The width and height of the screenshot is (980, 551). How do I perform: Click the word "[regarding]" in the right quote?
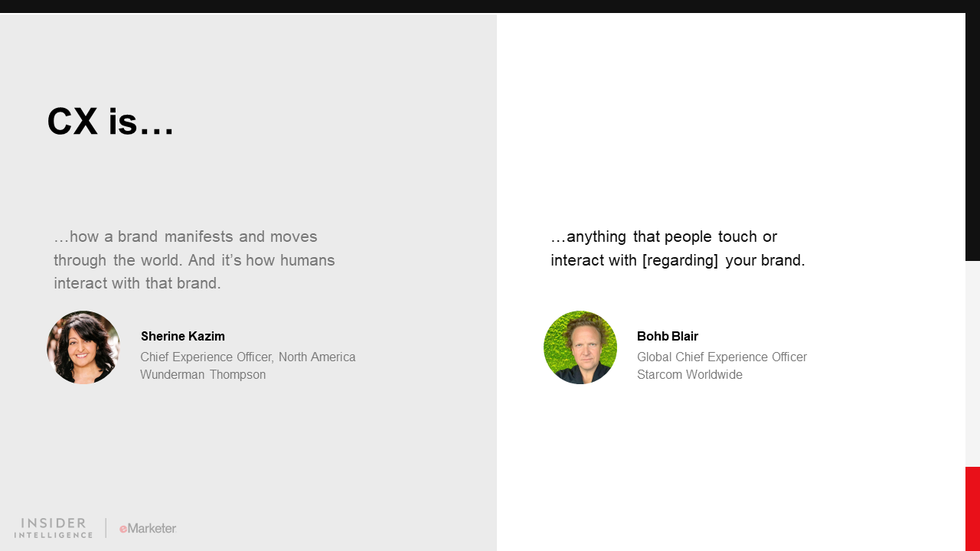tap(680, 261)
